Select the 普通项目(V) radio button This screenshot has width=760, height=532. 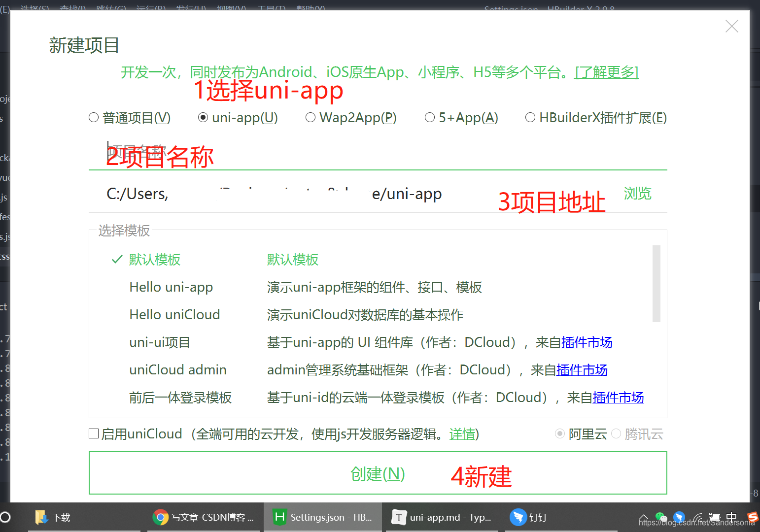click(x=94, y=117)
